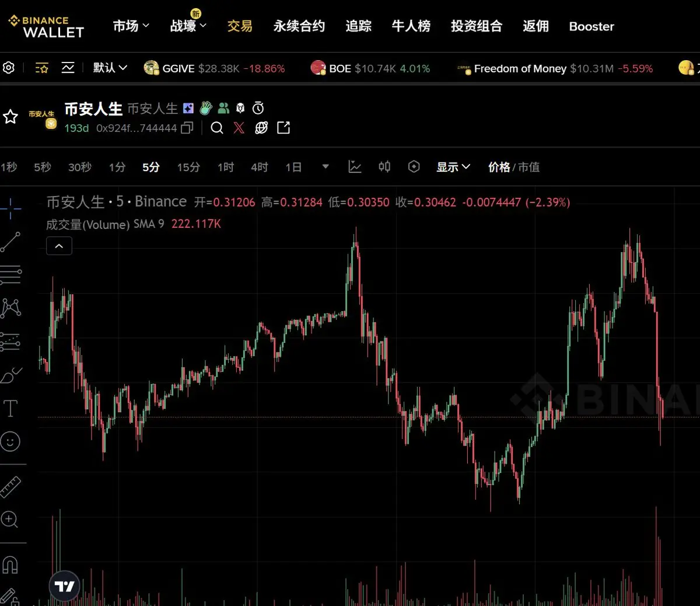This screenshot has height=606, width=700.
Task: Select the forecast projection tool
Action: [10, 342]
